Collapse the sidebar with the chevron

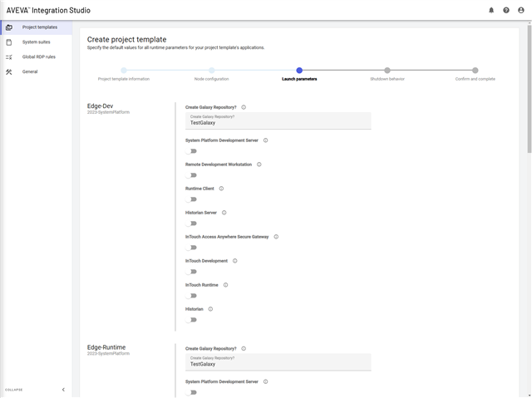(63, 390)
